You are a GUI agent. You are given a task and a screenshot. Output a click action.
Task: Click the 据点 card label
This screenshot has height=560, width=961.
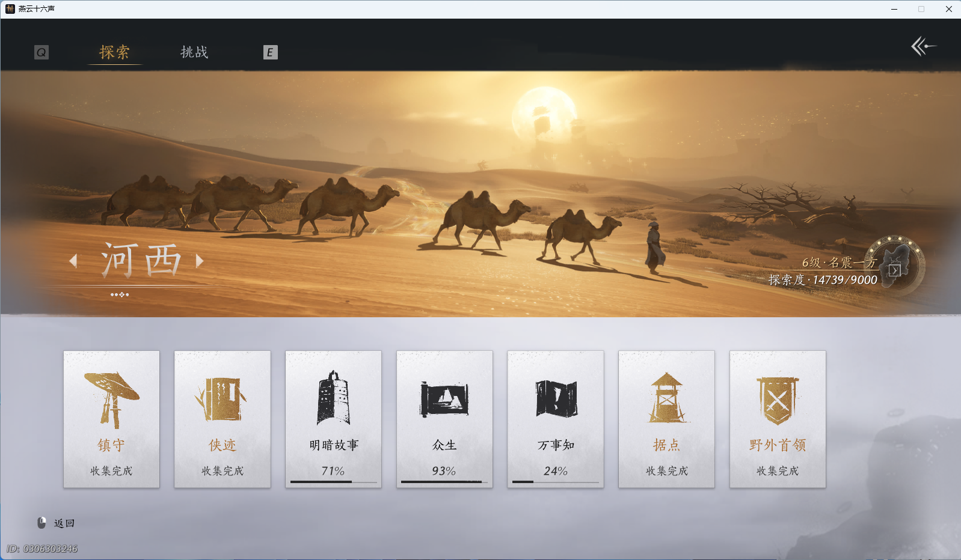(667, 445)
